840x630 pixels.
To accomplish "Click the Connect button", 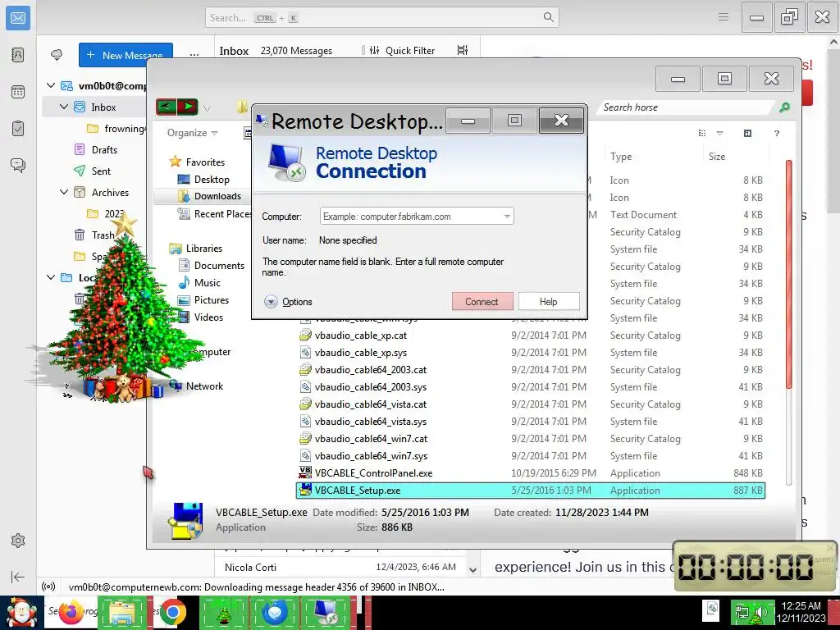I will pyautogui.click(x=482, y=302).
